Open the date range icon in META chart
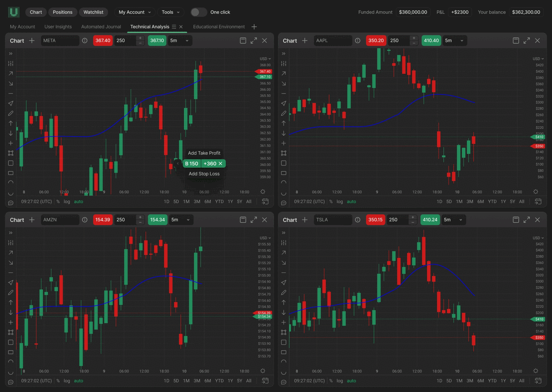The height and width of the screenshot is (392, 552). [265, 202]
